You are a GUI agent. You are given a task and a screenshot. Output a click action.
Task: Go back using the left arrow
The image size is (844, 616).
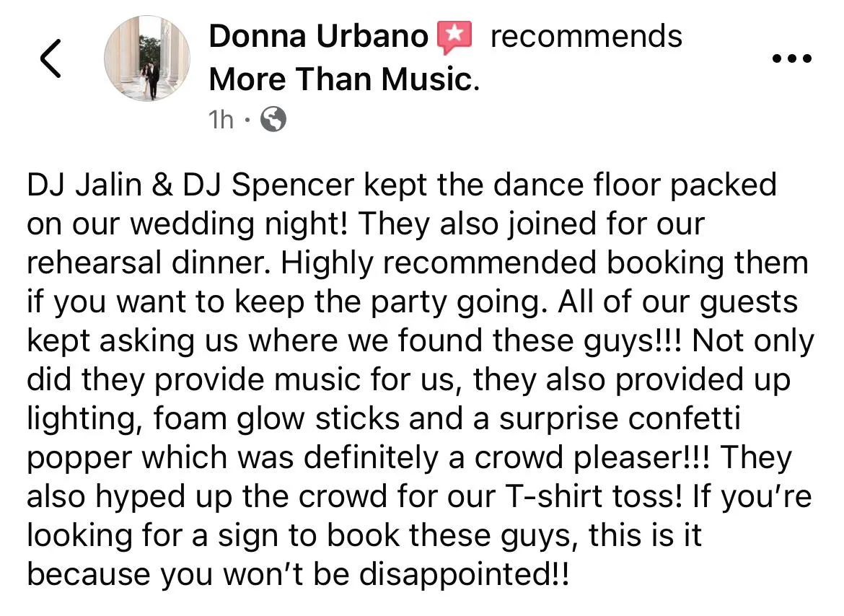(x=50, y=58)
